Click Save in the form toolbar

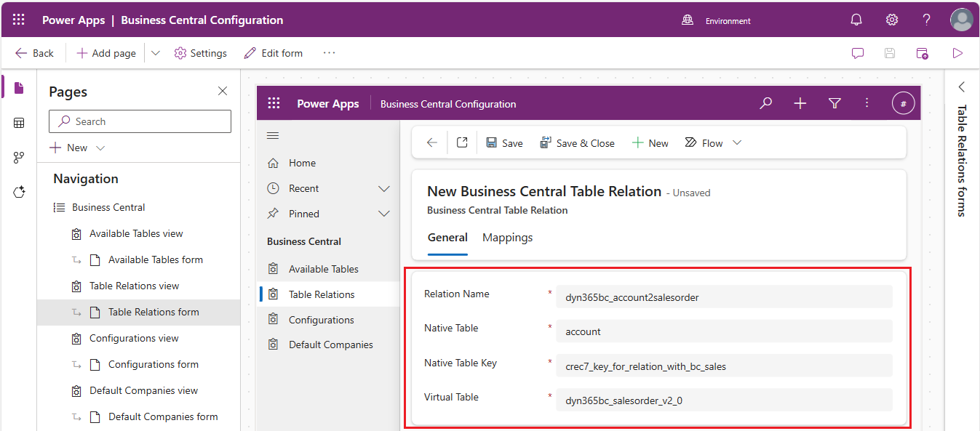pyautogui.click(x=504, y=143)
